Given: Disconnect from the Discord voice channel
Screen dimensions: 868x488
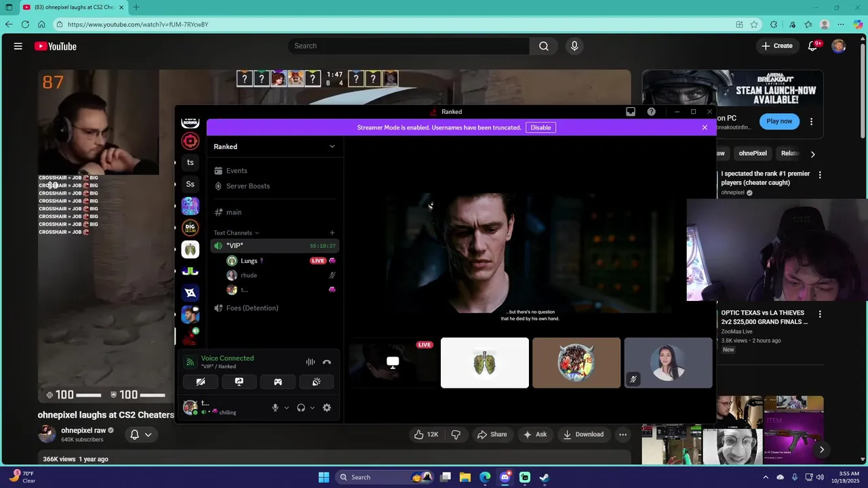Looking at the screenshot, I should 327,362.
